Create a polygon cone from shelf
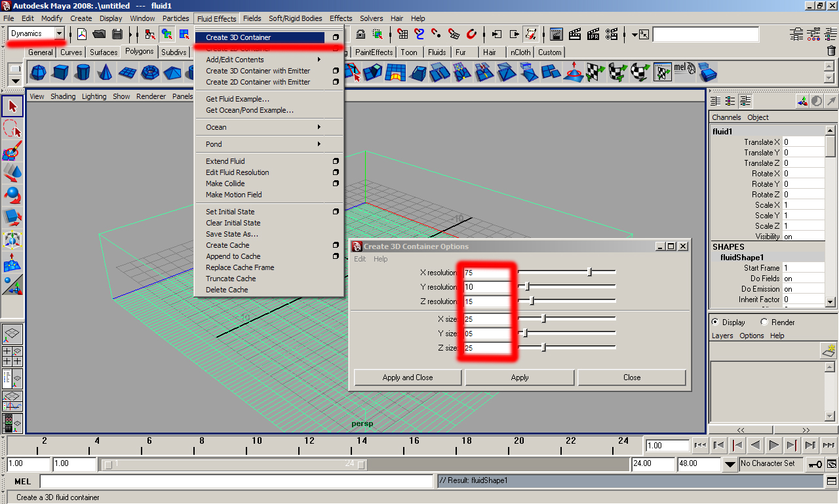This screenshot has width=839, height=504. [x=106, y=72]
